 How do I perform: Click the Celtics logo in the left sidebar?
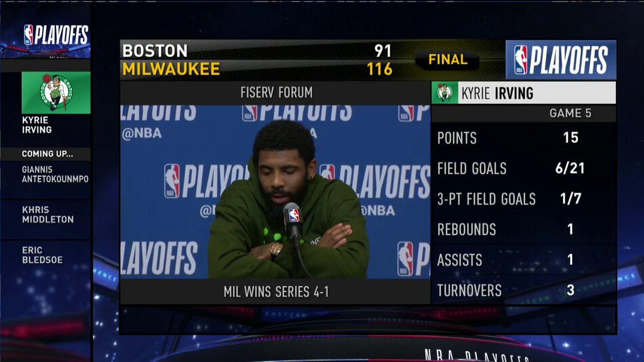coord(56,93)
